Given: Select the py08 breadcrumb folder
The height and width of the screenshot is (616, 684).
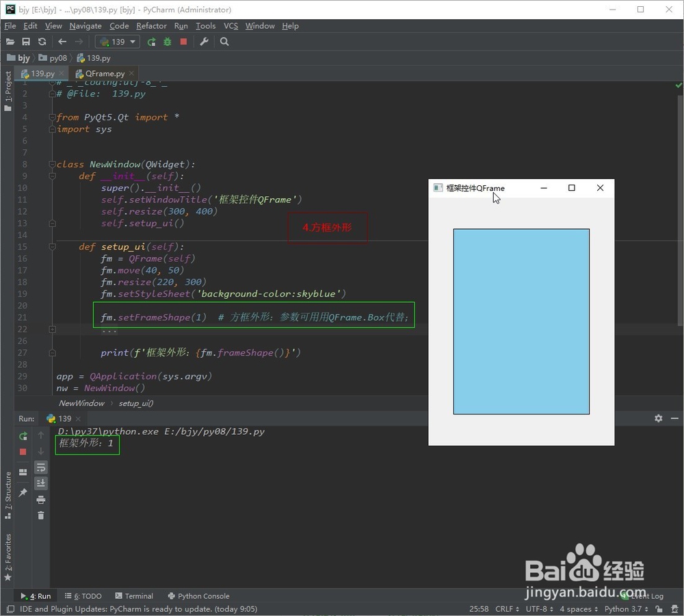Looking at the screenshot, I should 53,58.
